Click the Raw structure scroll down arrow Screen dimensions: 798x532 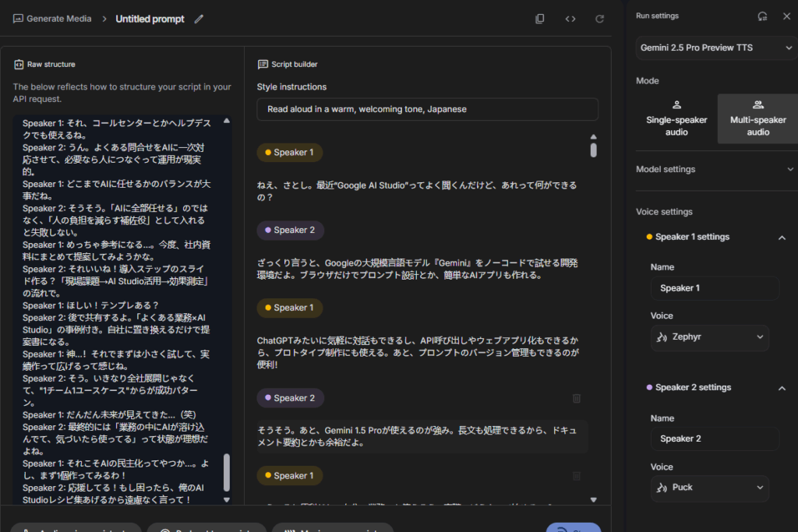tap(227, 500)
